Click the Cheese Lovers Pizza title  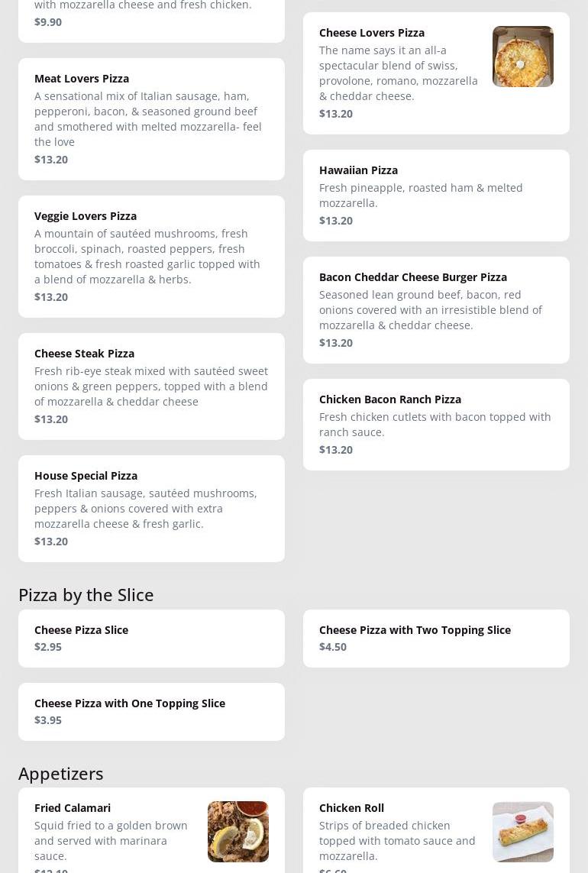pos(372,33)
